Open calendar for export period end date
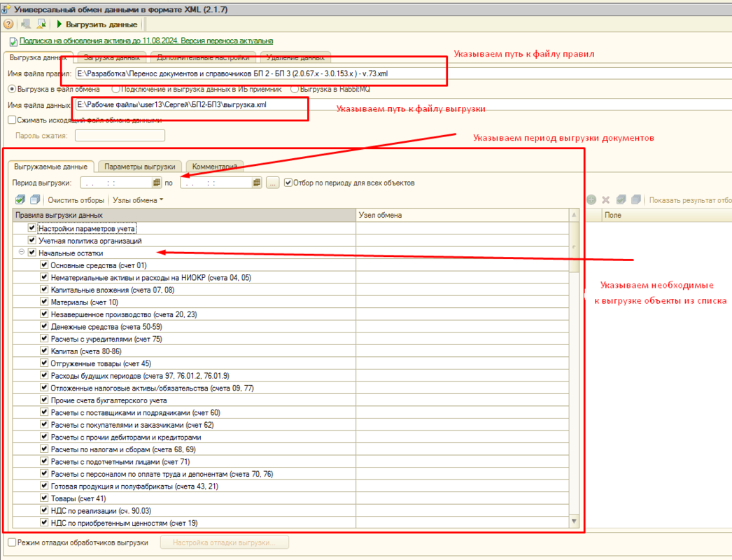The image size is (732, 560). click(x=257, y=183)
